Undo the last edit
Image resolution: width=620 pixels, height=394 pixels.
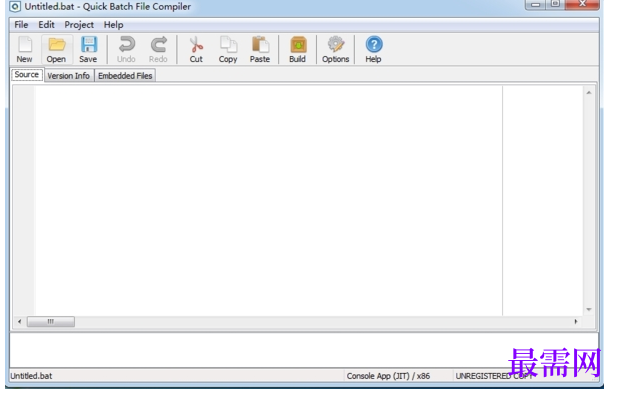(x=126, y=49)
